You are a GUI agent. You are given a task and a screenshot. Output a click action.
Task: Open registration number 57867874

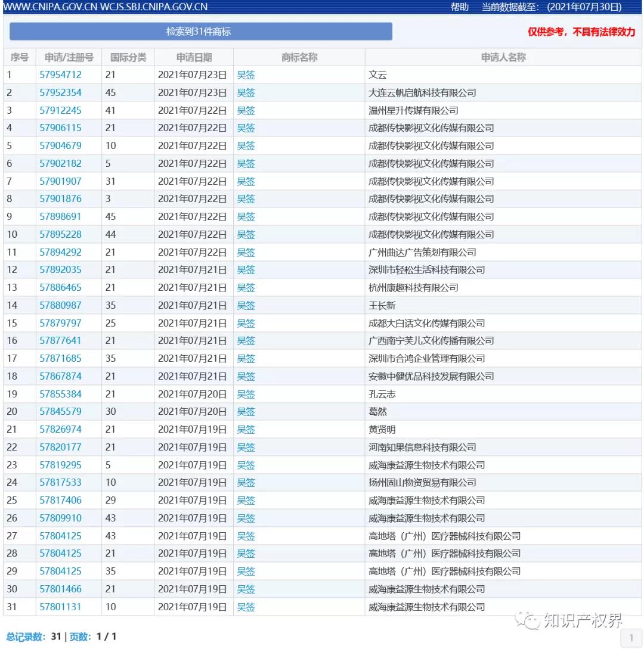tap(60, 376)
